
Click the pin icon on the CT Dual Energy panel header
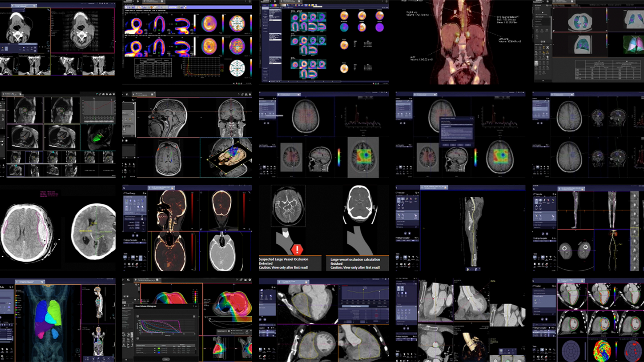(x=145, y=193)
